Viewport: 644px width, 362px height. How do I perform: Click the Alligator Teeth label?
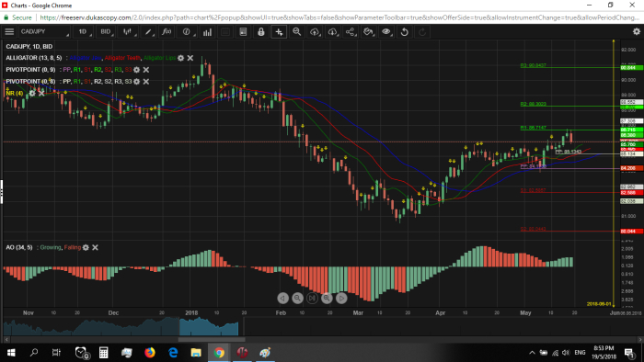(x=122, y=58)
